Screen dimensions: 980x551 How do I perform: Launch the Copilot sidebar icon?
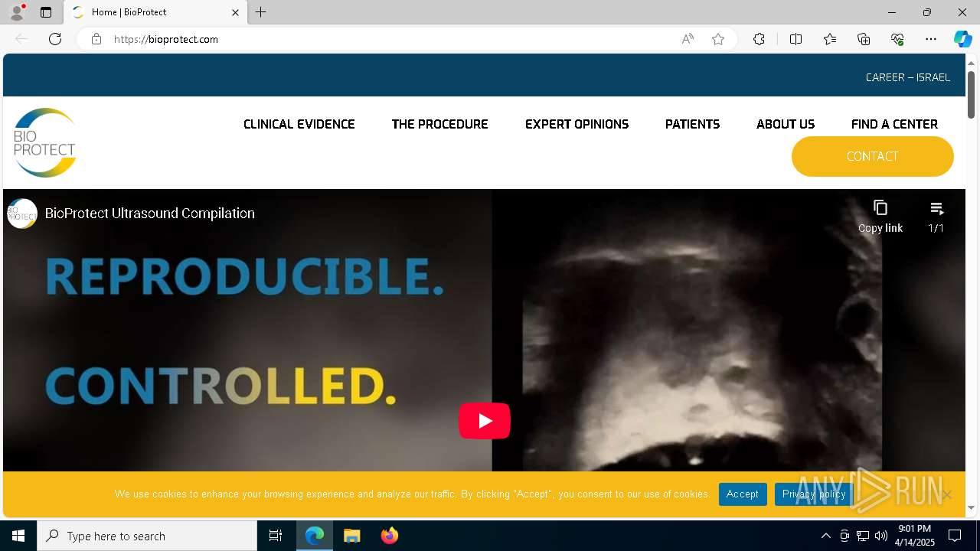click(962, 39)
